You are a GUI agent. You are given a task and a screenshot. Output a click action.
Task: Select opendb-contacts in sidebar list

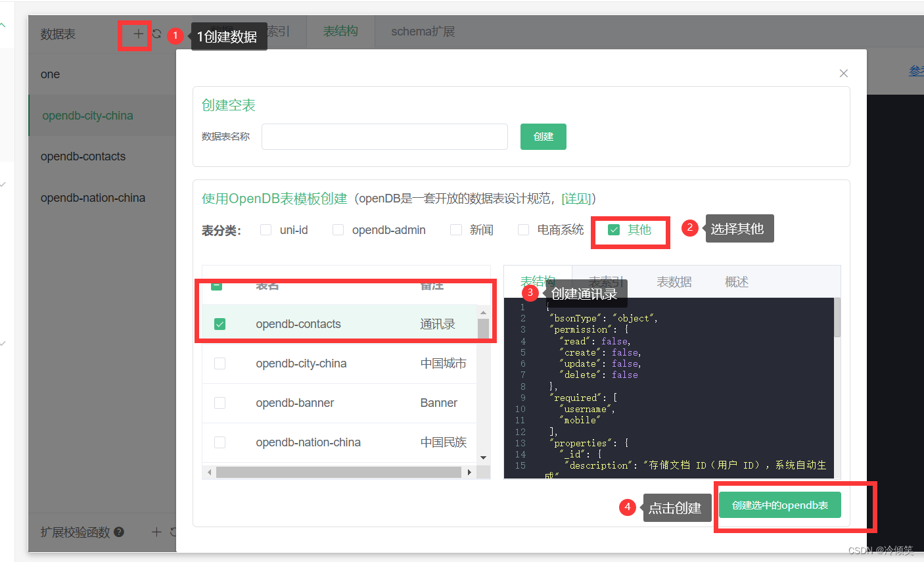[102, 156]
